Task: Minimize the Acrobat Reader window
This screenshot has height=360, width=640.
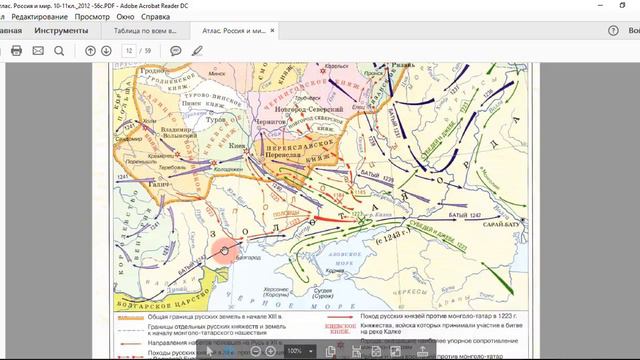Action: click(600, 5)
